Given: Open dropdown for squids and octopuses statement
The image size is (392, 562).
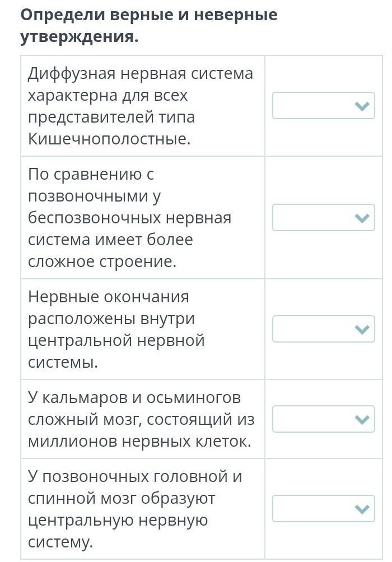Looking at the screenshot, I should [x=323, y=419].
